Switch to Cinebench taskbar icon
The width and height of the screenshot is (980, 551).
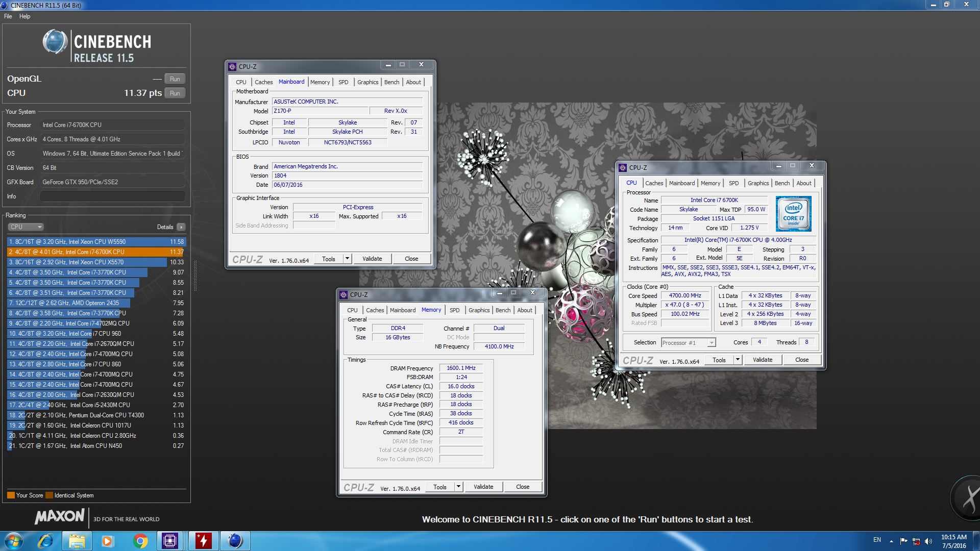pos(235,541)
